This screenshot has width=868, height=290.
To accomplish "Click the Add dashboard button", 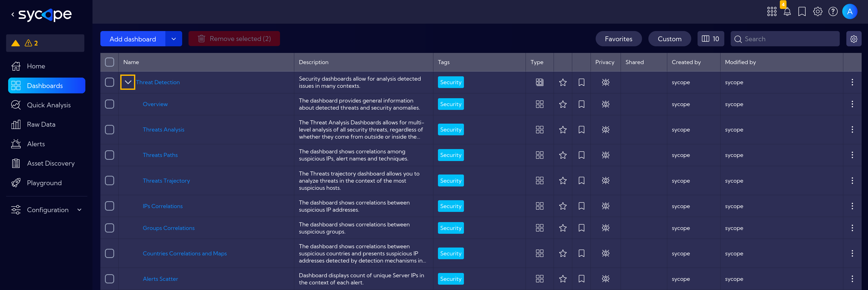I will coord(133,39).
